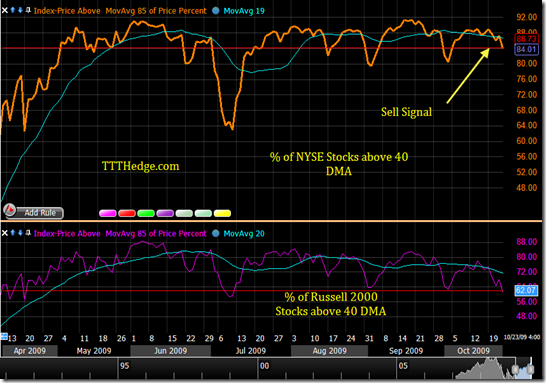546x383 pixels.
Task: Move NYSE indicator panel up with arrow
Action: click(x=13, y=10)
